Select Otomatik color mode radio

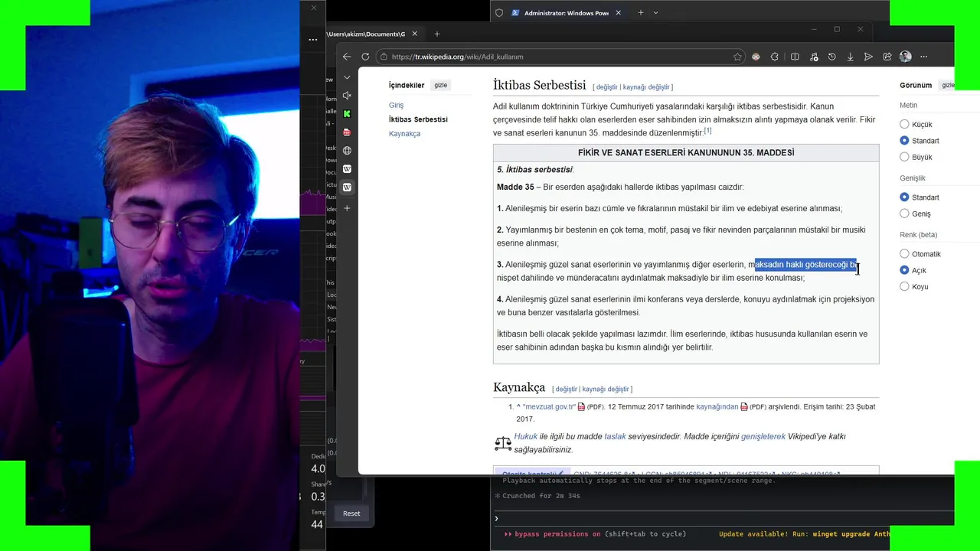click(x=904, y=254)
